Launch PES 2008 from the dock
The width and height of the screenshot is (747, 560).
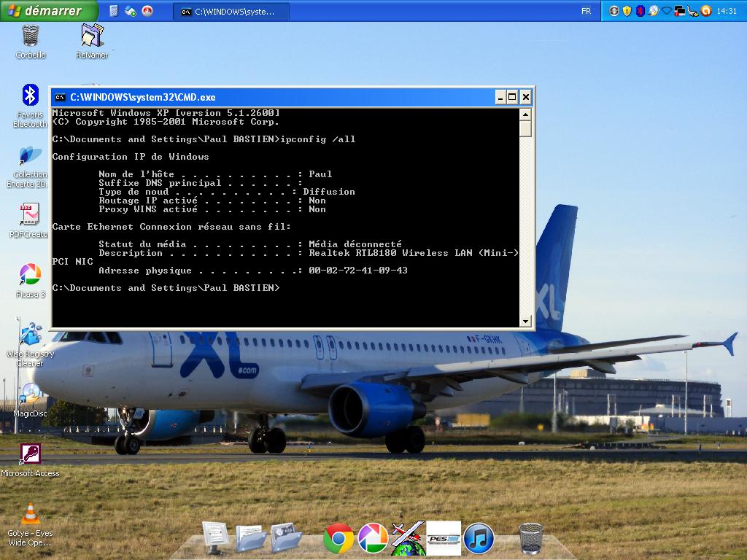(444, 538)
